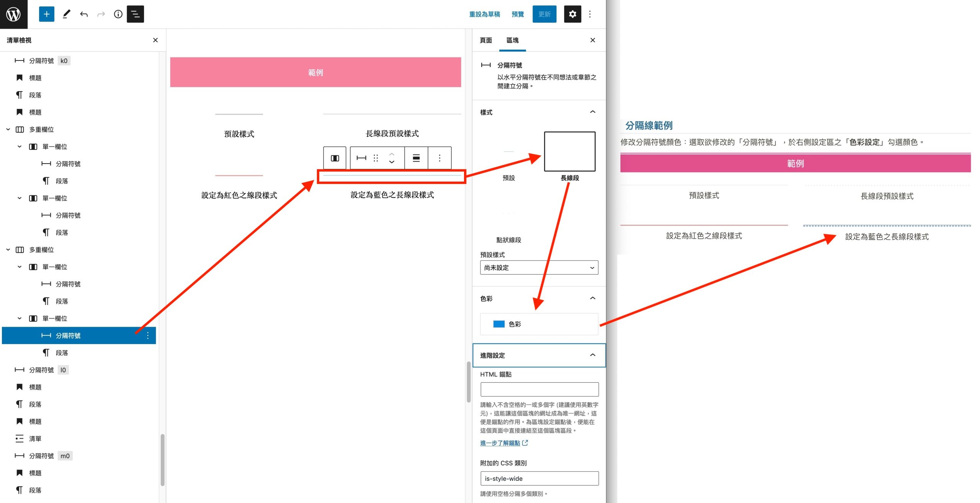The height and width of the screenshot is (503, 980).
Task: Switch to the 頁面 tab
Action: point(486,40)
